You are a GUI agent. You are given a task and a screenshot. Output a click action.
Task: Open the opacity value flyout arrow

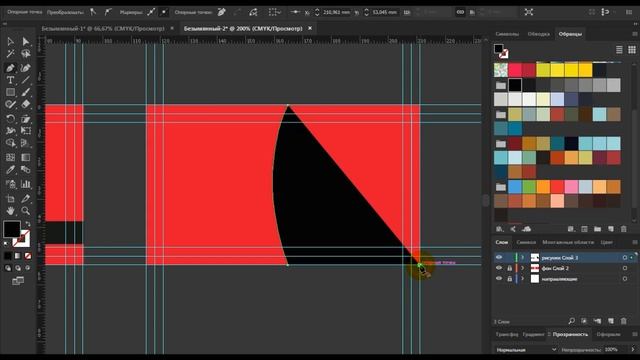[x=633, y=349]
